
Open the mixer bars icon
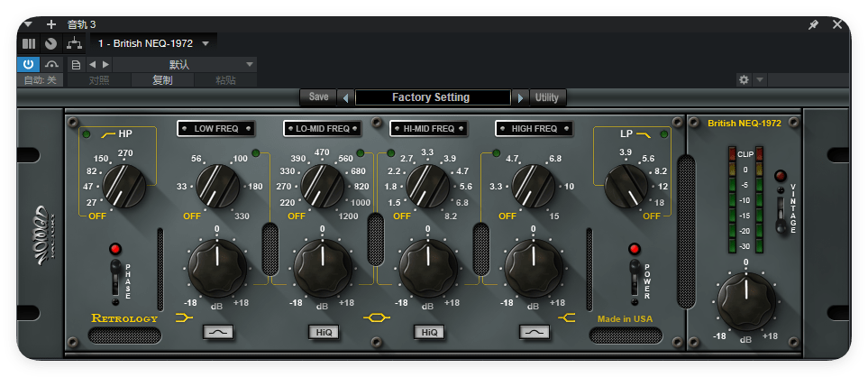(29, 43)
